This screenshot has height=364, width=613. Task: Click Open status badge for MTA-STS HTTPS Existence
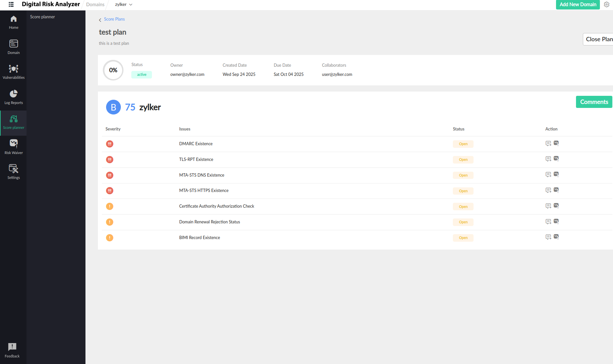[463, 191]
